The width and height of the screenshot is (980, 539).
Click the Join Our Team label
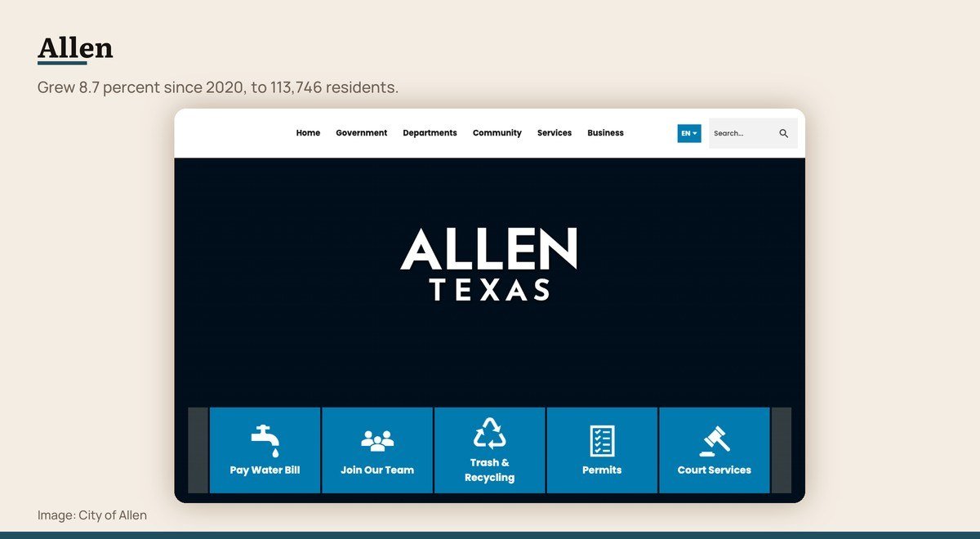tap(377, 470)
